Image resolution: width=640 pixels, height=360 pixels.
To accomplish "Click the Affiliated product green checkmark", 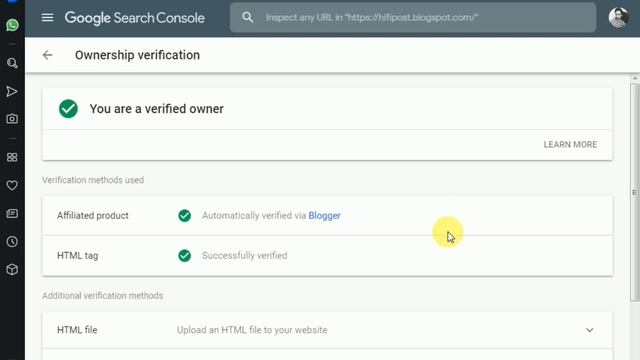I will [184, 216].
